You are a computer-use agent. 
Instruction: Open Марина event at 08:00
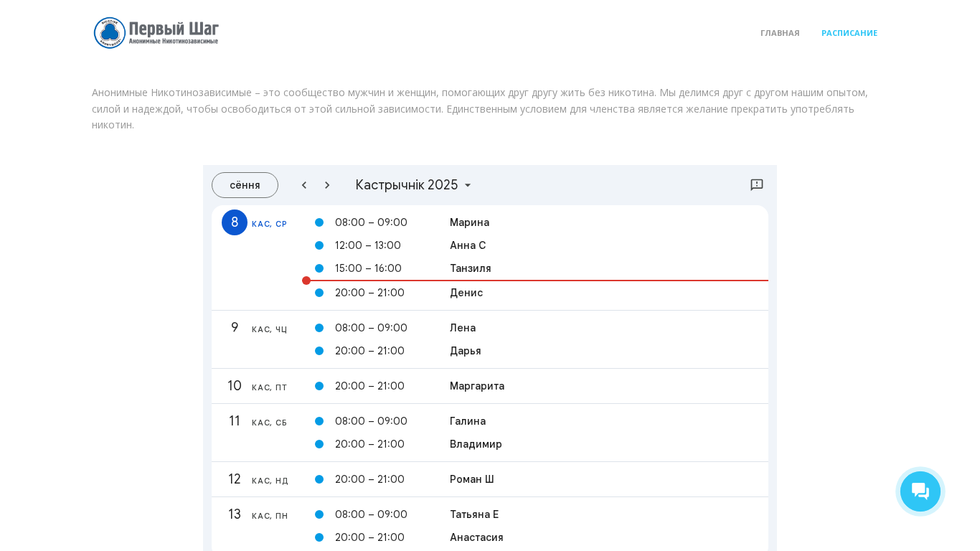pyautogui.click(x=469, y=222)
